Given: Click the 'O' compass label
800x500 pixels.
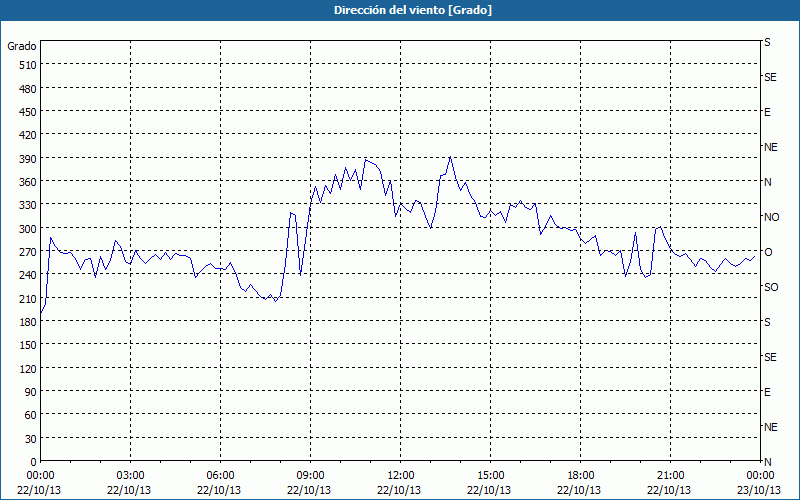Looking at the screenshot, I should coord(768,252).
